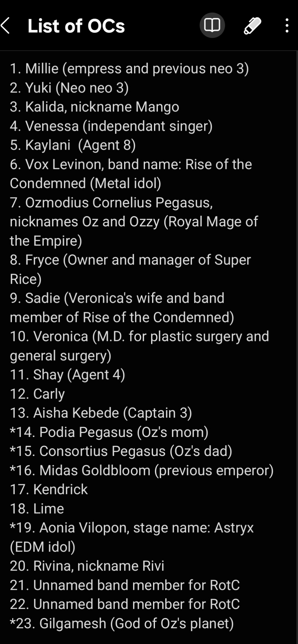Click the line '1. Millie (empress and previous neo 3)'
The height and width of the screenshot is (644, 298).
click(129, 69)
